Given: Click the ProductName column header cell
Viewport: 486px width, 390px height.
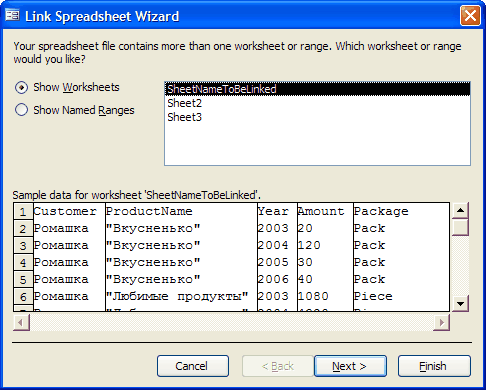Looking at the screenshot, I should click(181, 211).
